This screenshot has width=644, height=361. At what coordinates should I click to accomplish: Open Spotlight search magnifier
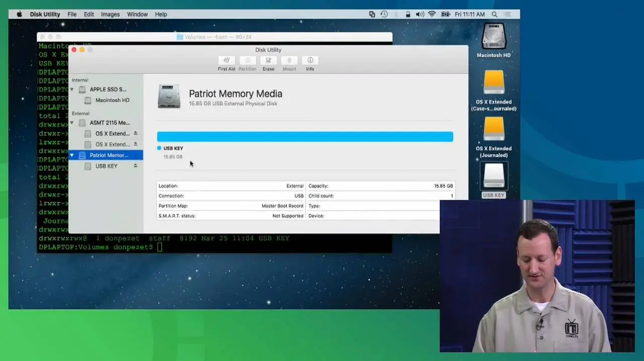[495, 15]
